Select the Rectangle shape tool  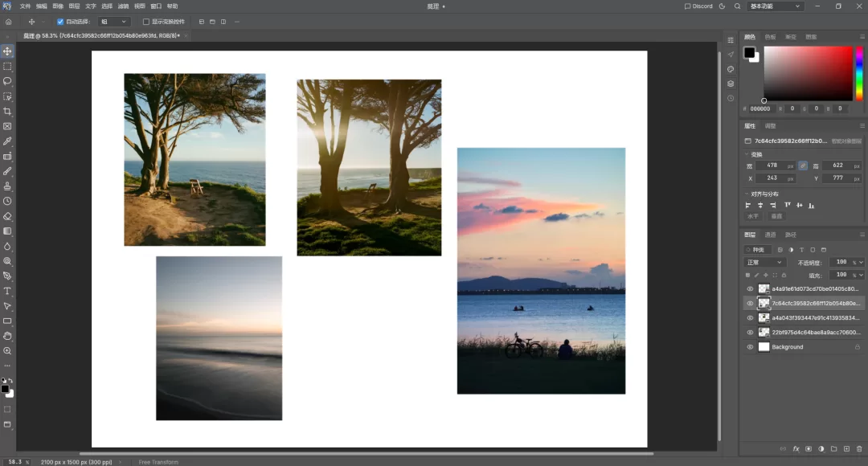[7, 321]
